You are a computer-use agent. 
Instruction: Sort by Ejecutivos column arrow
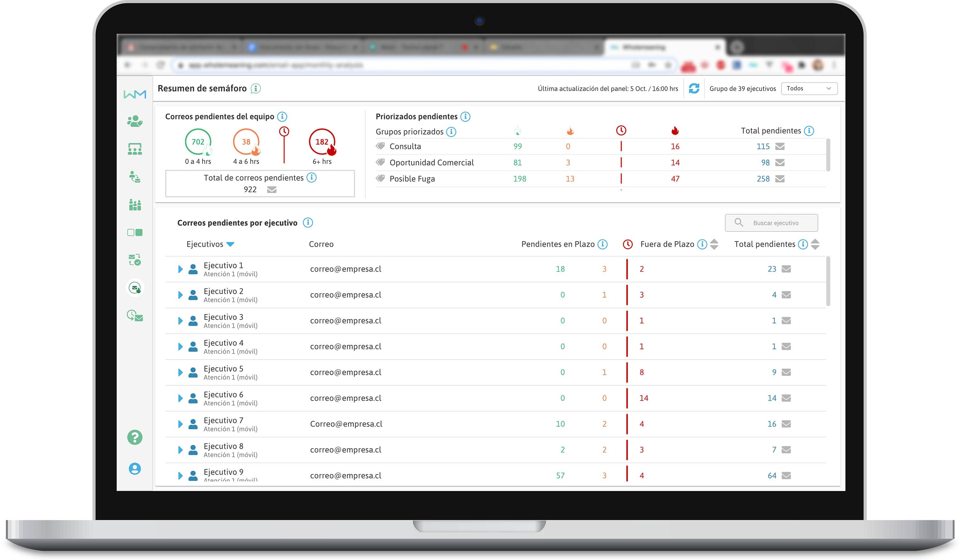(x=230, y=244)
